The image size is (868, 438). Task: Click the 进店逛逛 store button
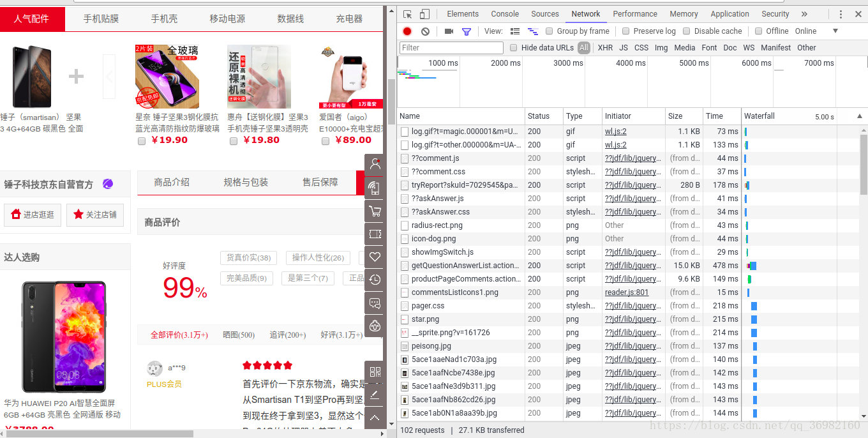33,215
